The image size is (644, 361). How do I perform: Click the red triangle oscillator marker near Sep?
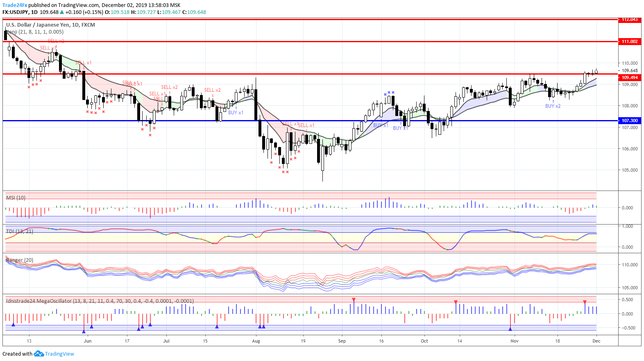pyautogui.click(x=354, y=300)
